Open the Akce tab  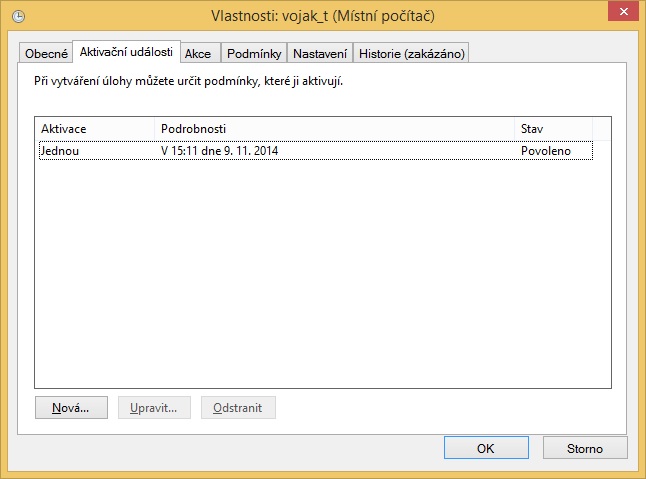[x=198, y=53]
